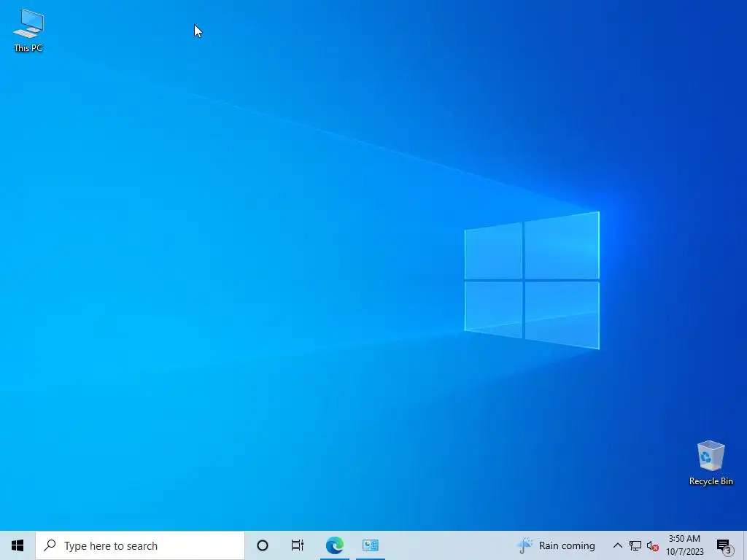Open Task View from the taskbar
747x560 pixels.
tap(298, 545)
